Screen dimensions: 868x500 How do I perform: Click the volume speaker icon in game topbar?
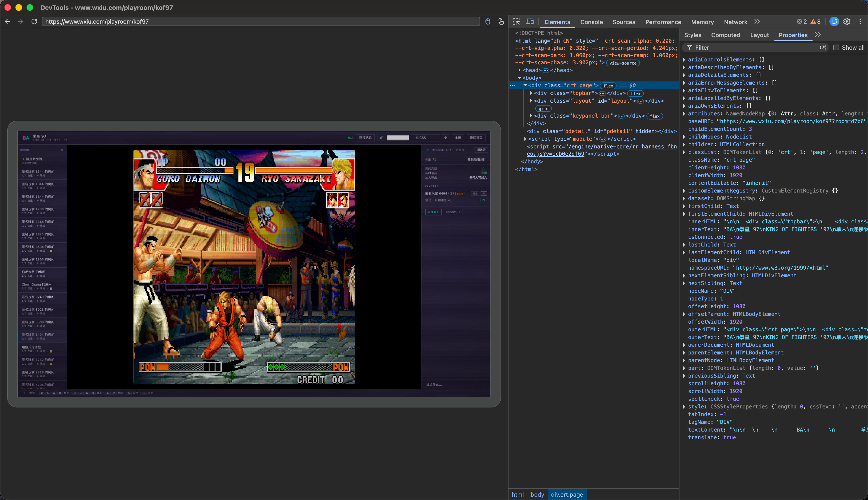click(x=381, y=138)
